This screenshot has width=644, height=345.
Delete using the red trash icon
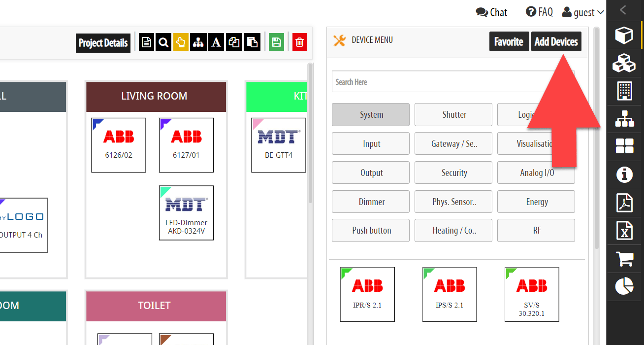click(299, 42)
